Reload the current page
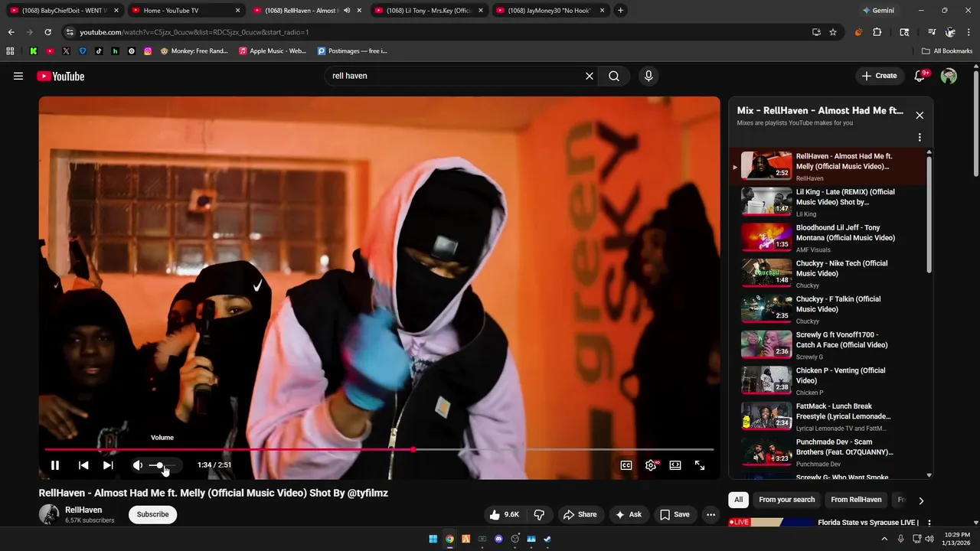 pos(47,32)
